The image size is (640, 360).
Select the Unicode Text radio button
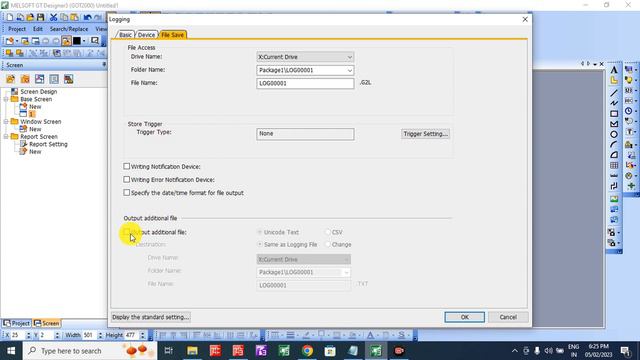(x=260, y=232)
